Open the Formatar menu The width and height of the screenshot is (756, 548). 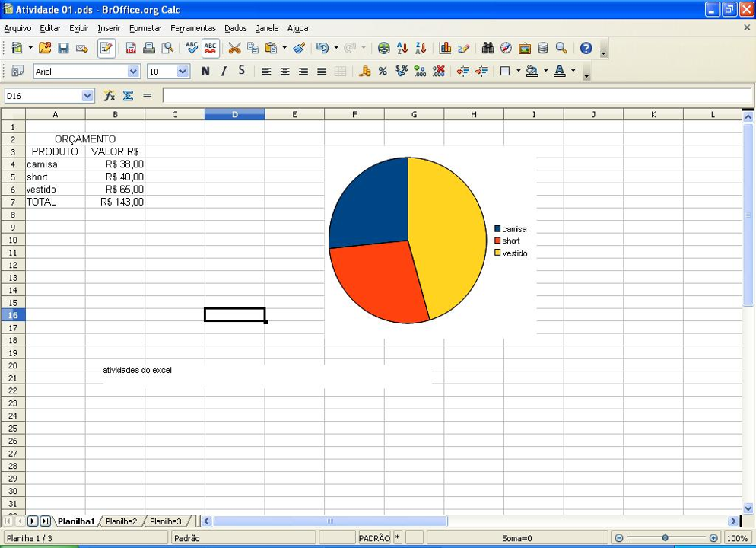click(145, 28)
